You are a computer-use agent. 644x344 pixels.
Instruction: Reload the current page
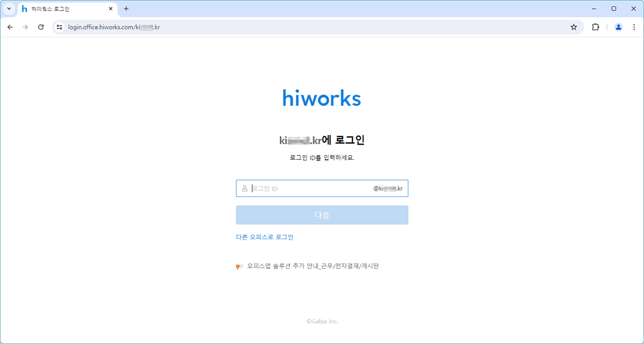coord(41,27)
